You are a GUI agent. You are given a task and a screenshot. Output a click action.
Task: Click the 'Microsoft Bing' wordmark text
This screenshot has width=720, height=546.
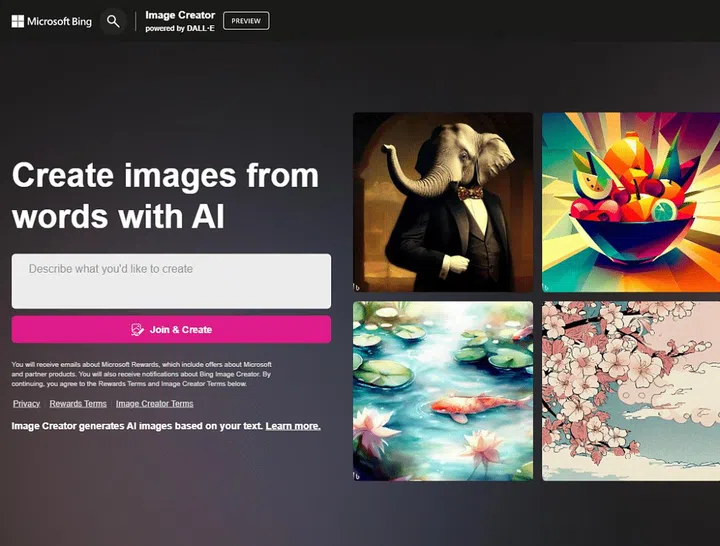59,21
